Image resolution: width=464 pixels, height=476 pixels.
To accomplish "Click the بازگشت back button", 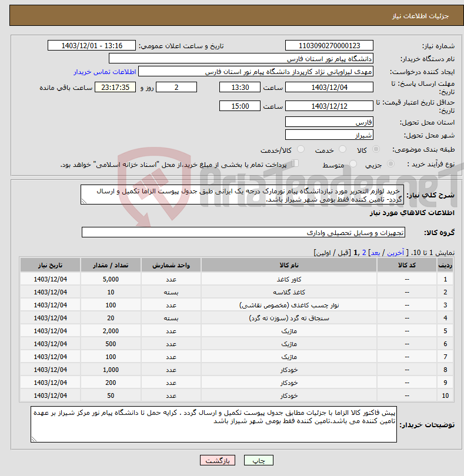I will coord(218,460).
